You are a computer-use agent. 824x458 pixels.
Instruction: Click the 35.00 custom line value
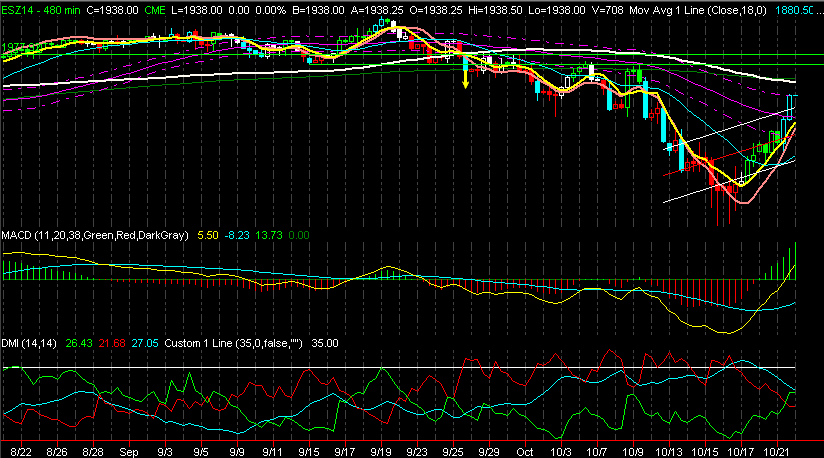[x=325, y=344]
